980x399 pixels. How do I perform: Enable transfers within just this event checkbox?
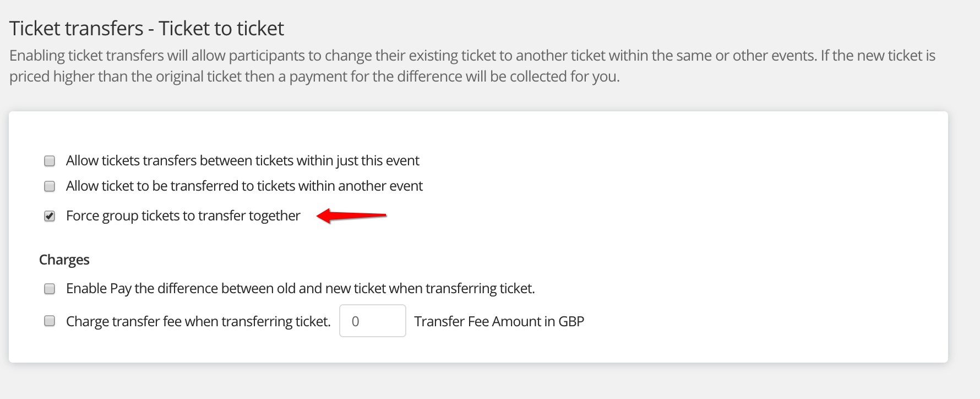[50, 161]
